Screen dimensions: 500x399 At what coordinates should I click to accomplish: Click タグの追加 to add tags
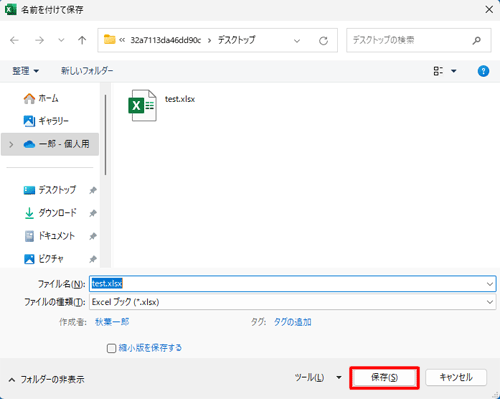(x=292, y=322)
